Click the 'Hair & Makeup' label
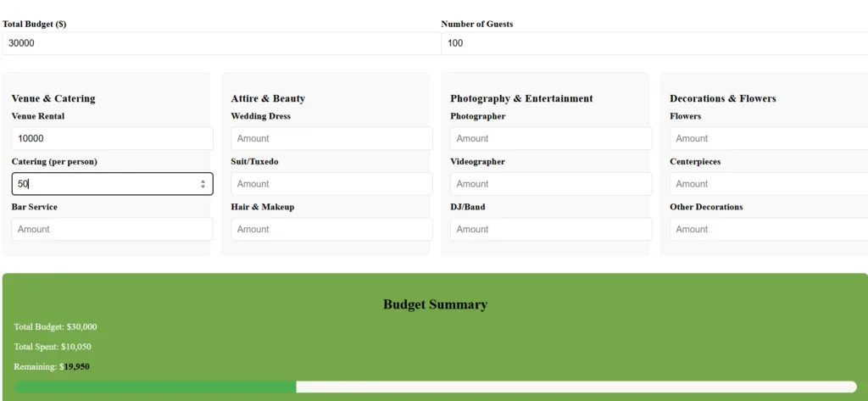 263,207
